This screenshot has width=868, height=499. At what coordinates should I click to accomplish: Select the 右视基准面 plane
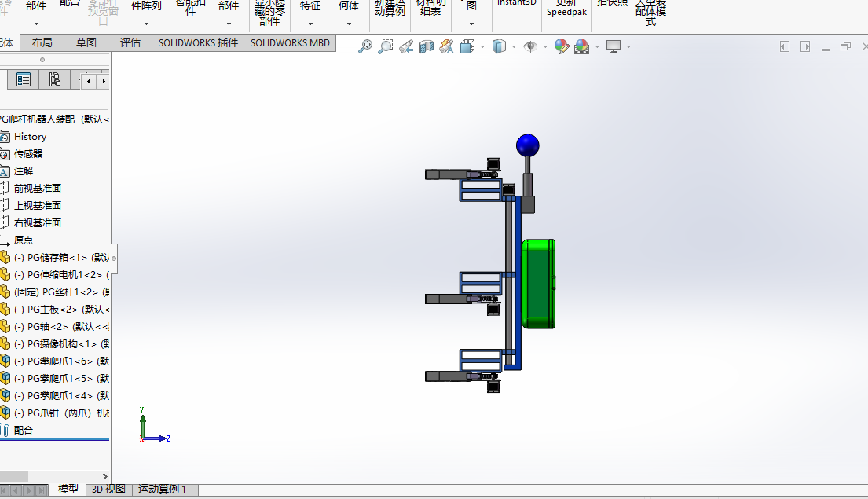(38, 222)
